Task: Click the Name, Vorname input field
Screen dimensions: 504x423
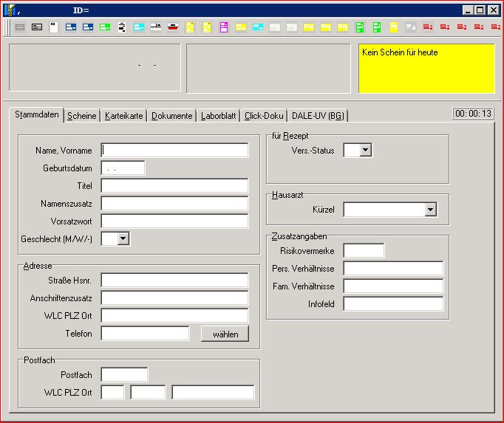Action: (x=174, y=151)
